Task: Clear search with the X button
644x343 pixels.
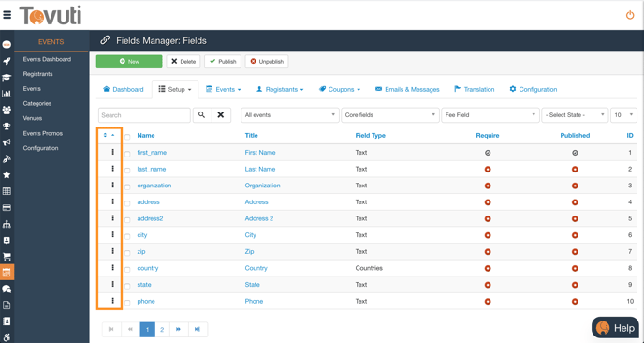Action: coord(221,115)
